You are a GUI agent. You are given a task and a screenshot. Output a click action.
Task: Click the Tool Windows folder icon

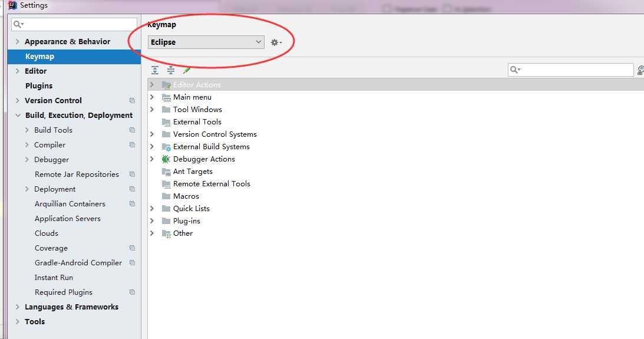166,109
